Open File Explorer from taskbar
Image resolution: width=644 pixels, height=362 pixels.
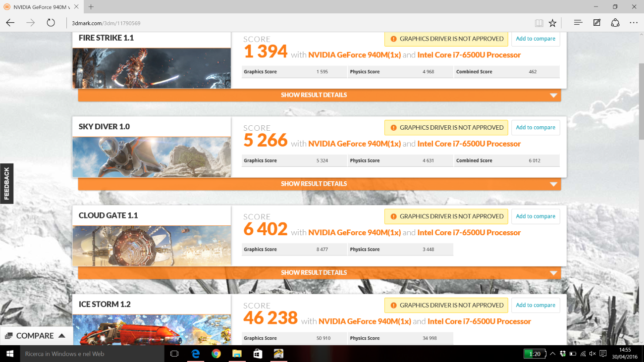tap(237, 354)
